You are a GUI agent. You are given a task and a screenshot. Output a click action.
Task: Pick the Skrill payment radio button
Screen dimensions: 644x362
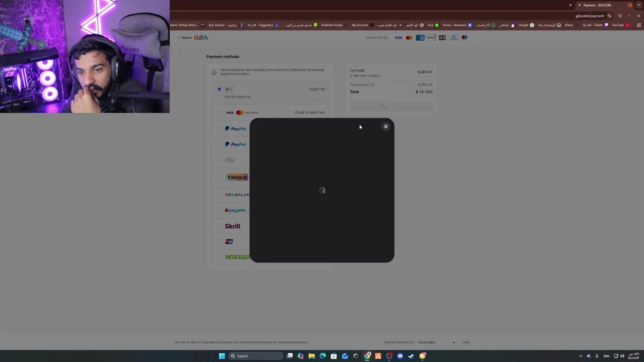click(219, 226)
